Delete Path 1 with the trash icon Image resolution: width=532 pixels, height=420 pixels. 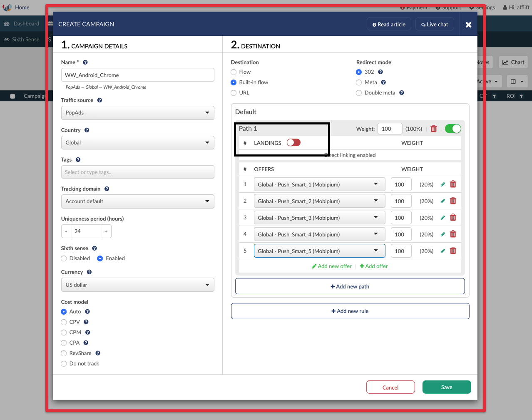[x=434, y=129]
